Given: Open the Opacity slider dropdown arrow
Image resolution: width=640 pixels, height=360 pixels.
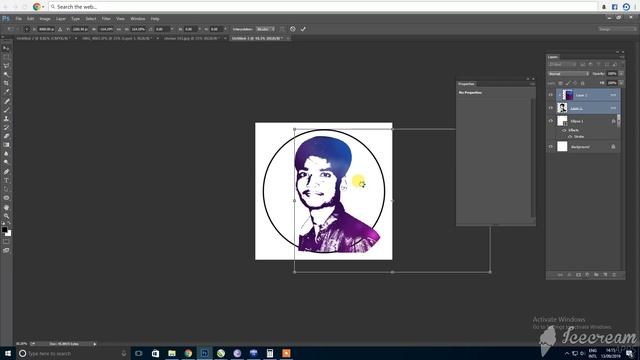Looking at the screenshot, I should (x=621, y=74).
